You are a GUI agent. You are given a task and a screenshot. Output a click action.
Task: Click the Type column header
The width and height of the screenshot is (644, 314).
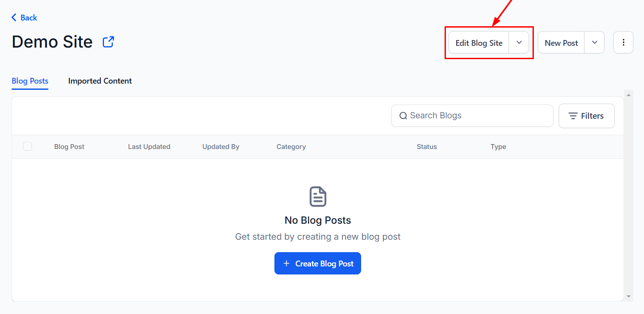point(498,147)
